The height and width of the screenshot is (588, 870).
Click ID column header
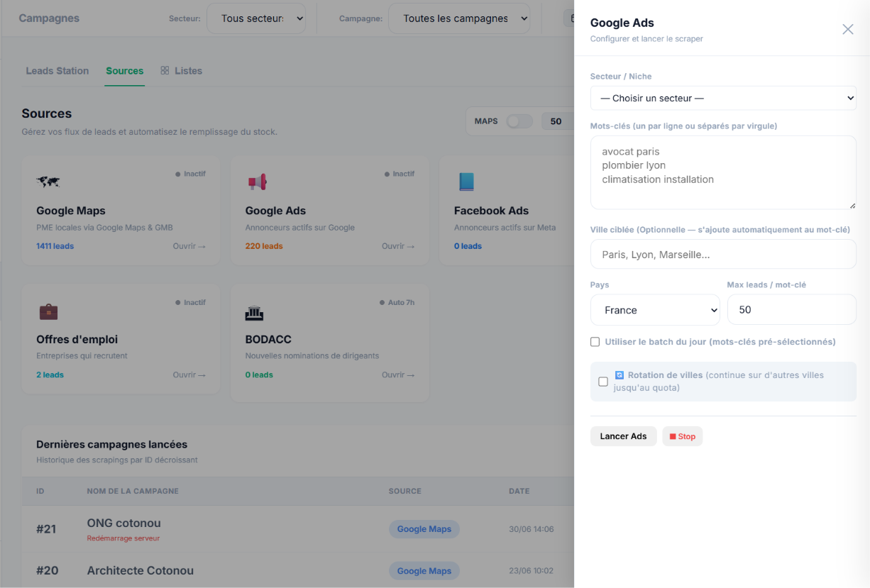40,491
